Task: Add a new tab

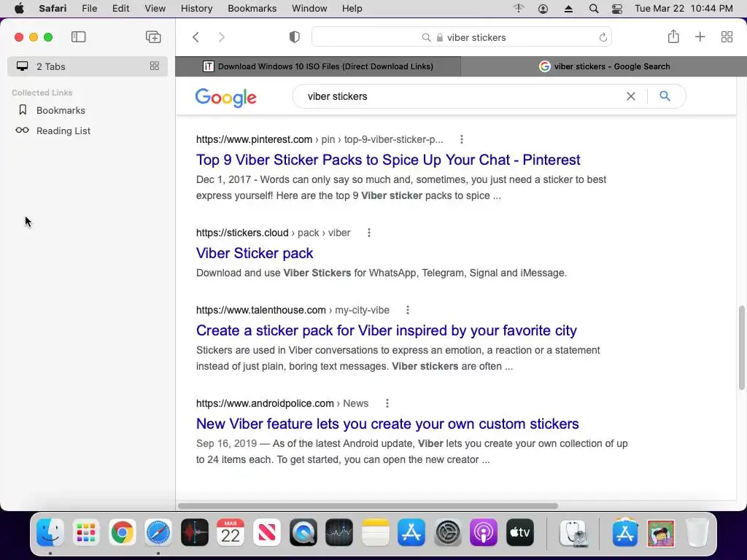Action: tap(700, 36)
